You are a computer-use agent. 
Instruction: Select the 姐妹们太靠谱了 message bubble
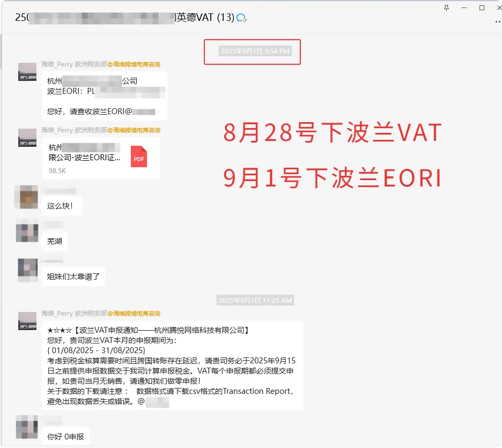[73, 277]
